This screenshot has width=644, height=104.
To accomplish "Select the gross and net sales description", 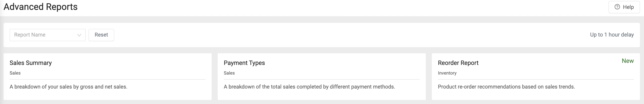I will click(68, 87).
